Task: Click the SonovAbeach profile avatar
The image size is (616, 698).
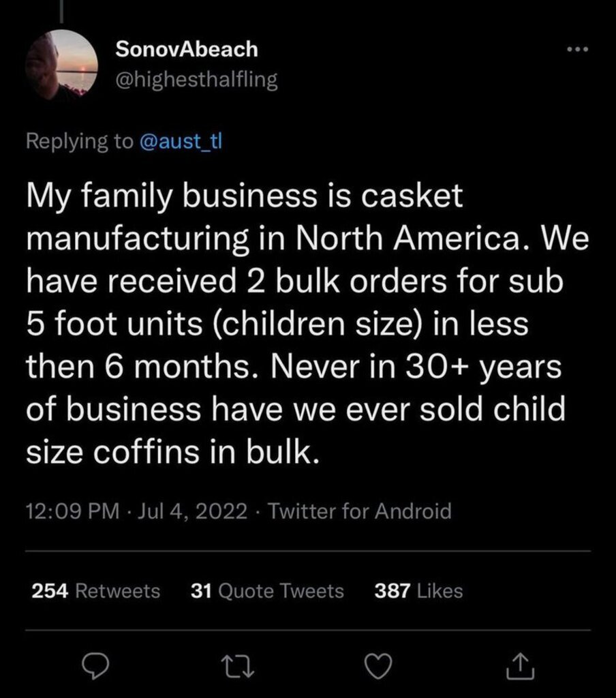Action: coord(61,65)
